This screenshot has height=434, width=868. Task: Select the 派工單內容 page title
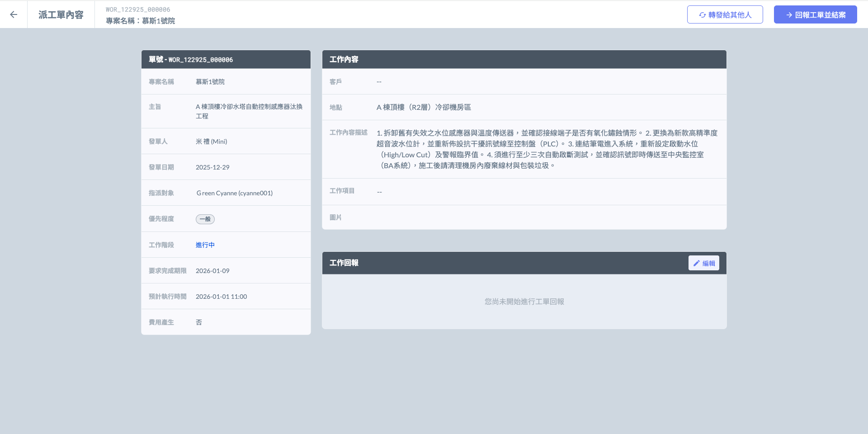pyautogui.click(x=61, y=14)
